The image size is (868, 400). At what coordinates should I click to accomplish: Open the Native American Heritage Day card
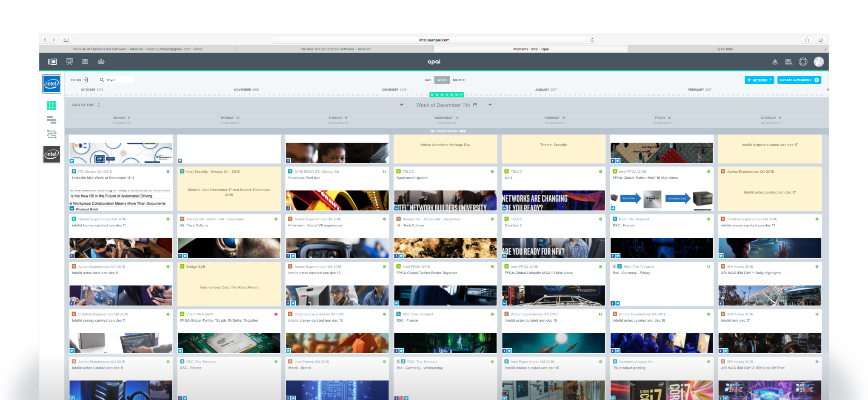[x=445, y=149]
